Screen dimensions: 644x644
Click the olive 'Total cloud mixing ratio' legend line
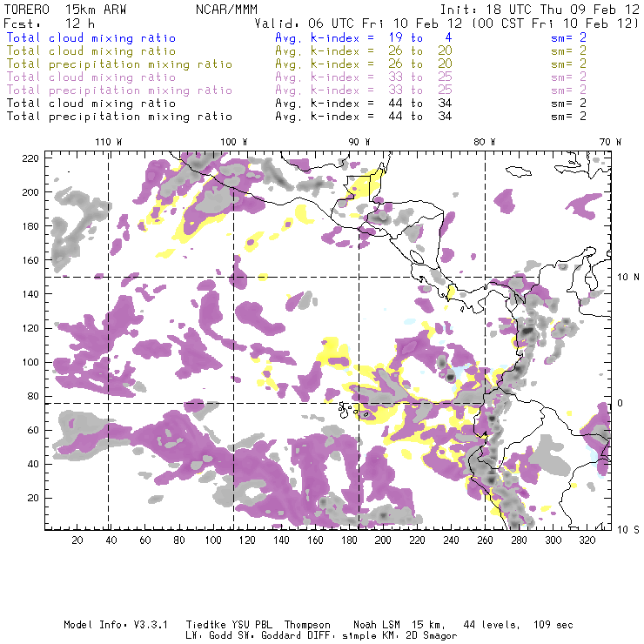point(91,51)
